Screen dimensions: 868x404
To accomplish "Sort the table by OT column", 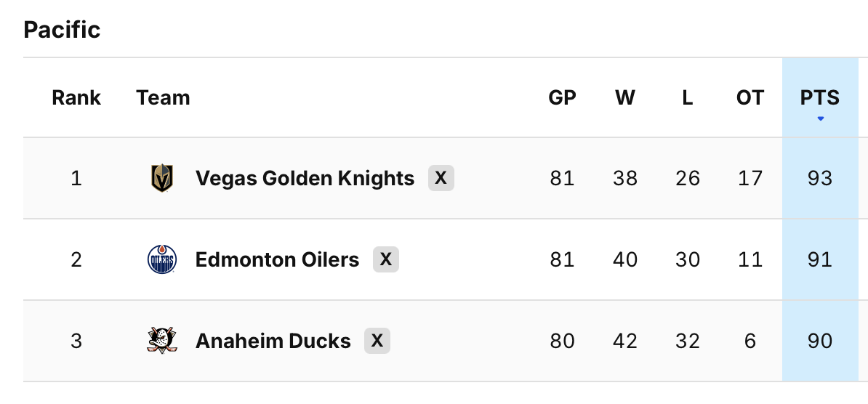I will 750,97.
